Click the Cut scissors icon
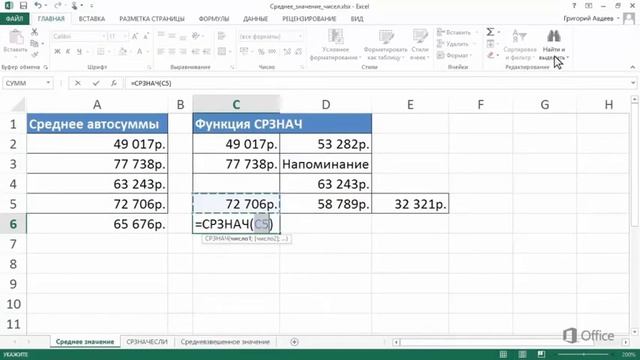 click(x=34, y=32)
